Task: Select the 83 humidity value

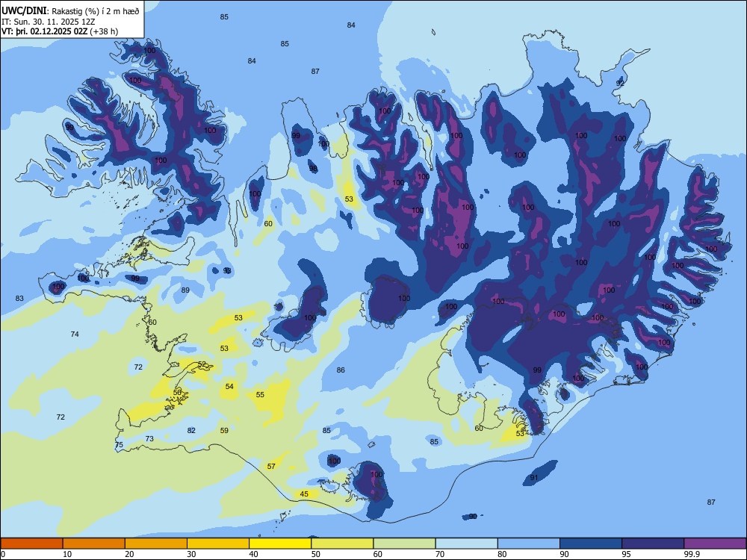Action: coord(19,299)
